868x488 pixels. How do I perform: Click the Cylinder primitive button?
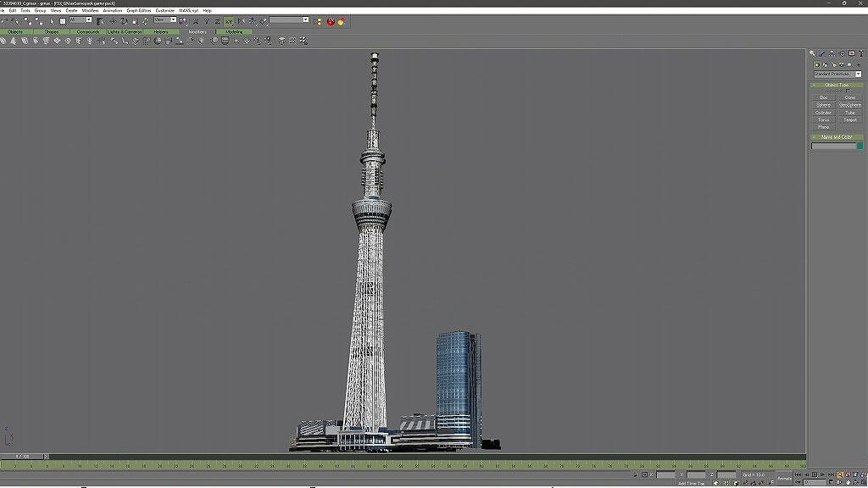(x=824, y=113)
